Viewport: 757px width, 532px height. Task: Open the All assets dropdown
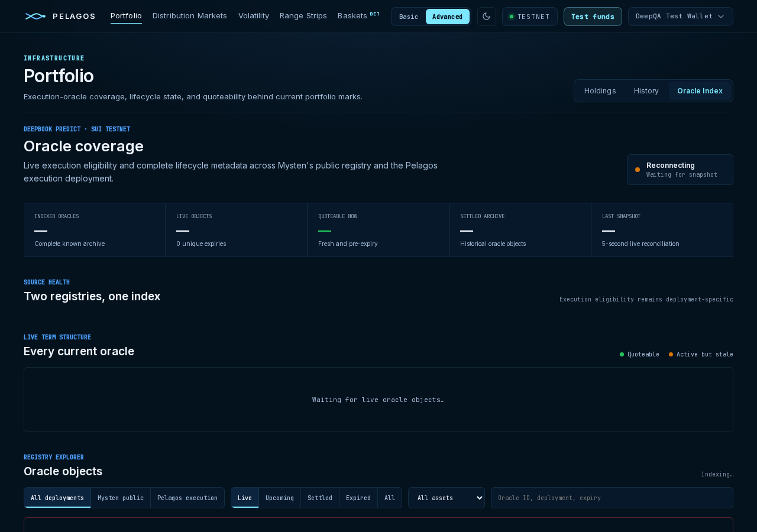coord(447,498)
